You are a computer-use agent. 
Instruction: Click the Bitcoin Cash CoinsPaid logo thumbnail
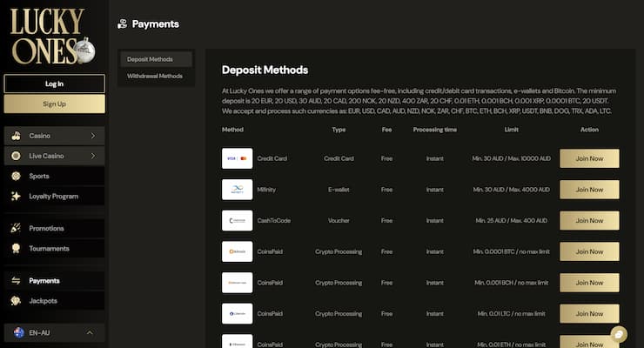[238, 283]
